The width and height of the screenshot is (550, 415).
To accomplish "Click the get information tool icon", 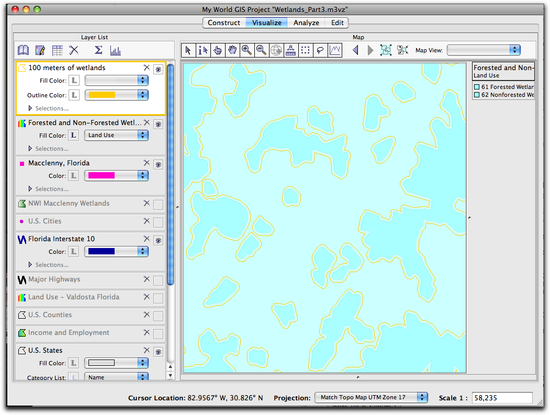I will tap(203, 51).
